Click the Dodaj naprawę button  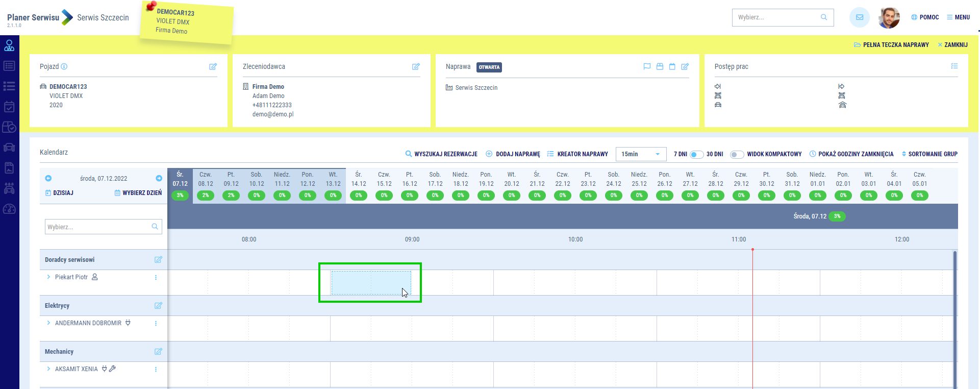(x=513, y=154)
